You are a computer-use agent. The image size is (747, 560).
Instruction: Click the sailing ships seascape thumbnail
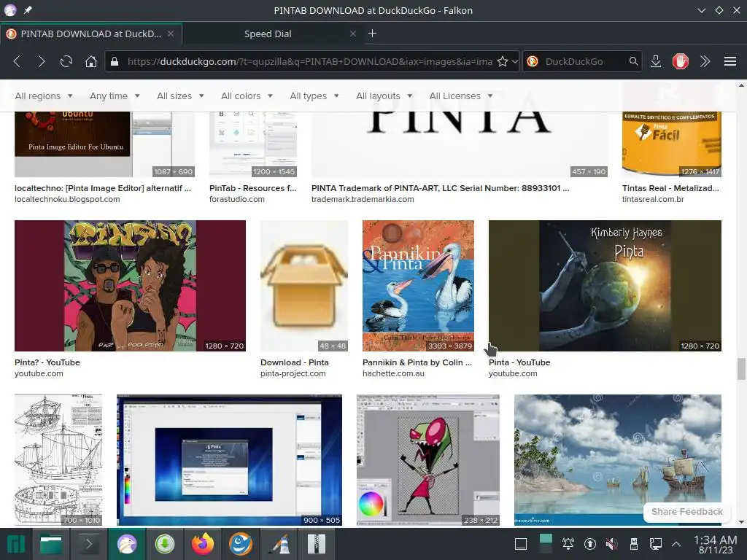[x=618, y=460]
